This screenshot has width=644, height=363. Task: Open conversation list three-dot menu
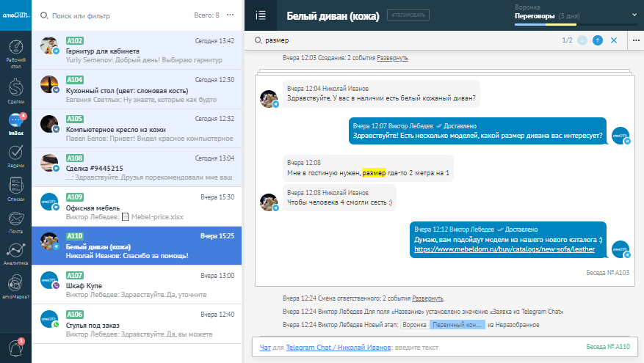pos(231,15)
